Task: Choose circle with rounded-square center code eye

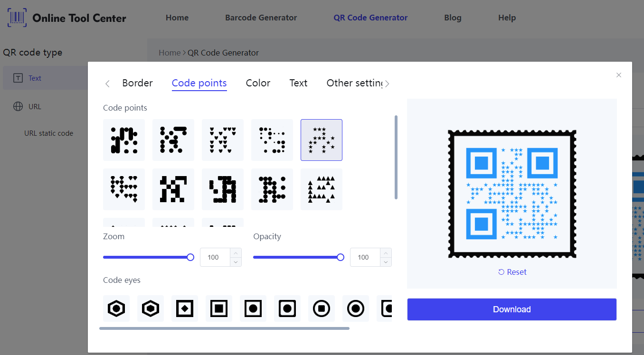Action: (322, 308)
